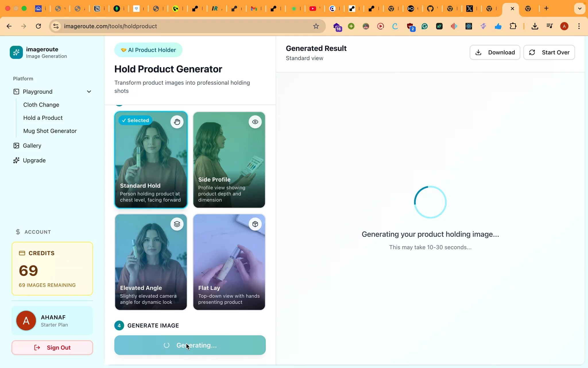Screen dimensions: 588x368
Task: Click the layers icon on Elevated Angle card
Action: click(x=177, y=224)
